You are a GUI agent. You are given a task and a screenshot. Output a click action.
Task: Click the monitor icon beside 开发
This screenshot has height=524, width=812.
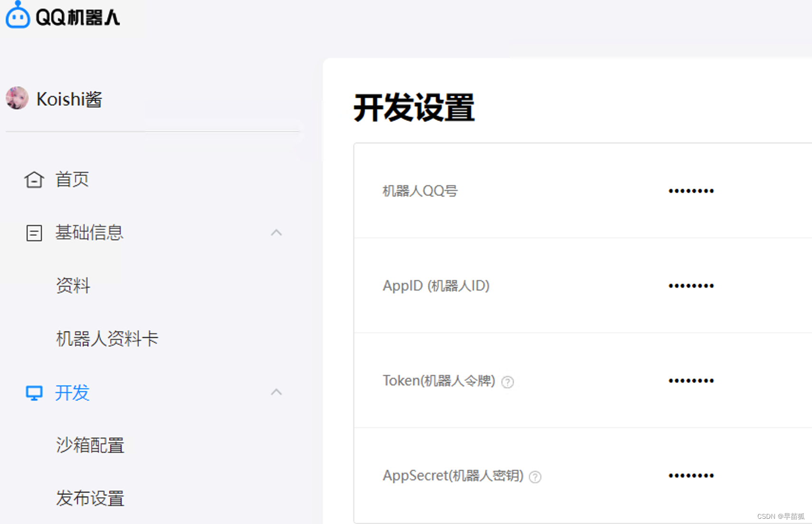click(34, 393)
